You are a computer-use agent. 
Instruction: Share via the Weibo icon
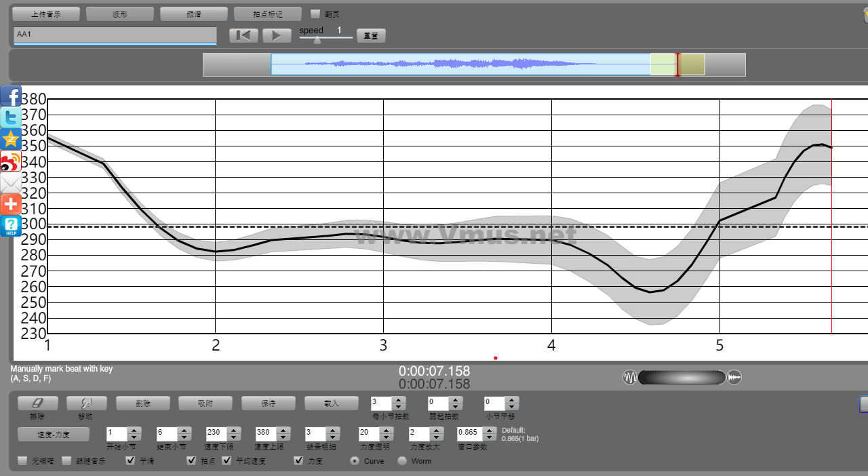click(x=11, y=161)
